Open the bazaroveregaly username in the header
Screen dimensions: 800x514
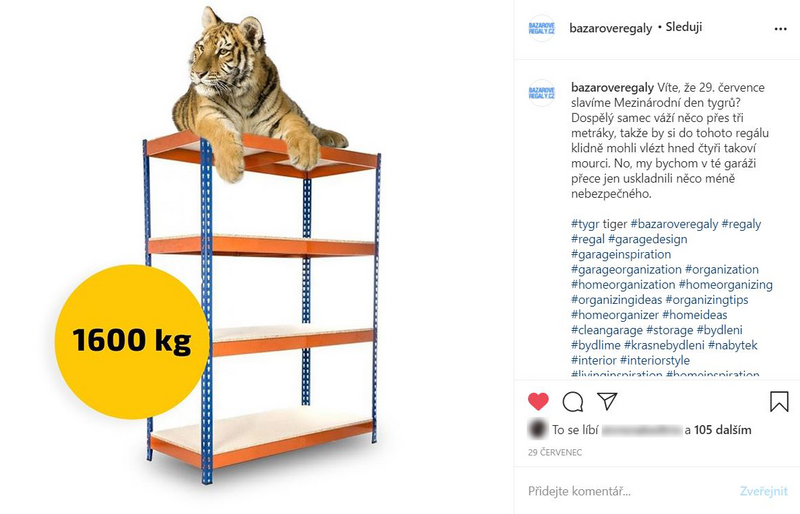611,28
